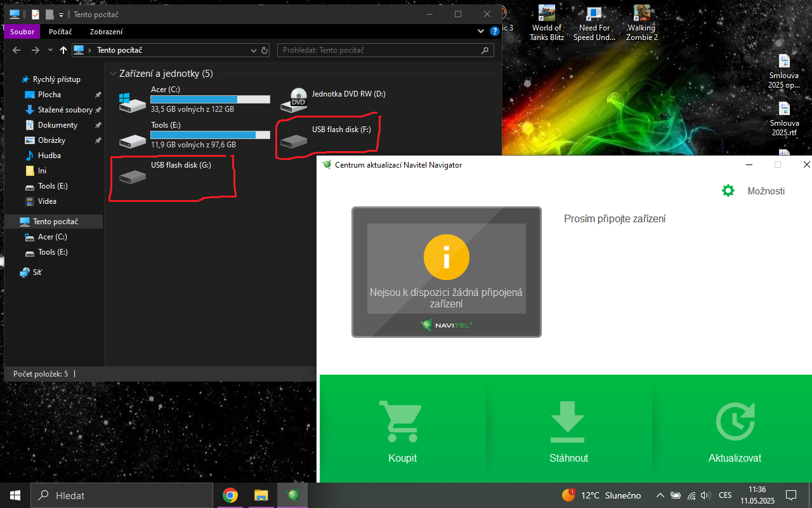Click the Nejsou k dispozici device placeholder

(x=447, y=272)
